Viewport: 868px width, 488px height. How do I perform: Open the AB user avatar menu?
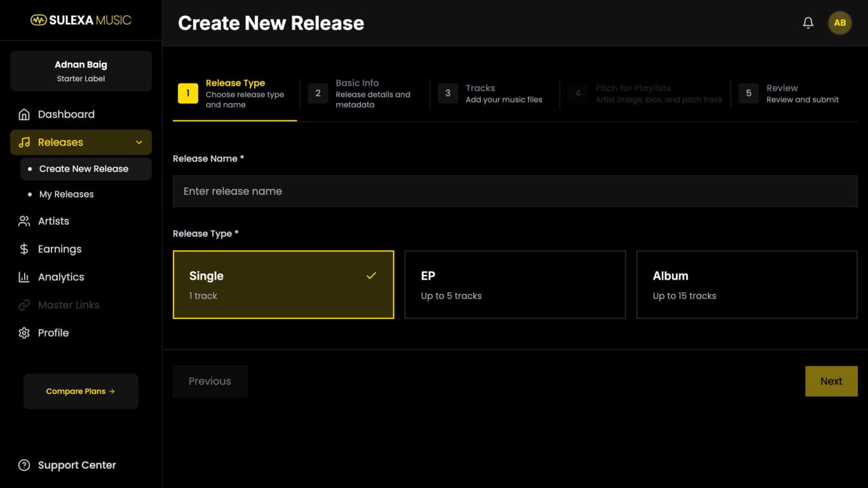(840, 23)
